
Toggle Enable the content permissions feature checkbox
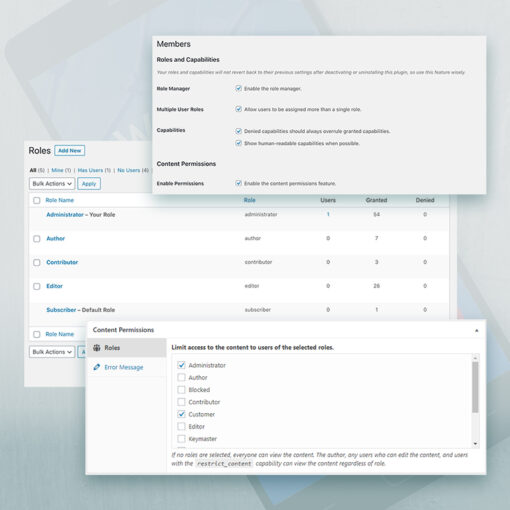[238, 183]
